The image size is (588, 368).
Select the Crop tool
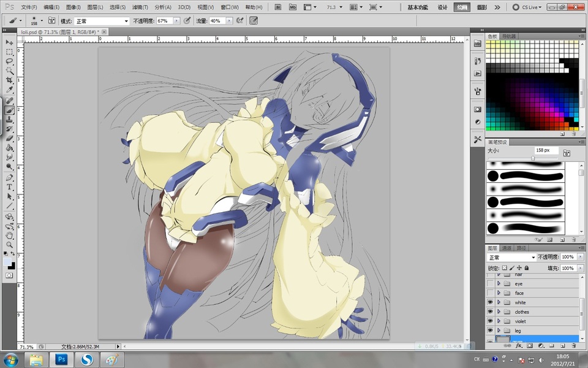[9, 80]
